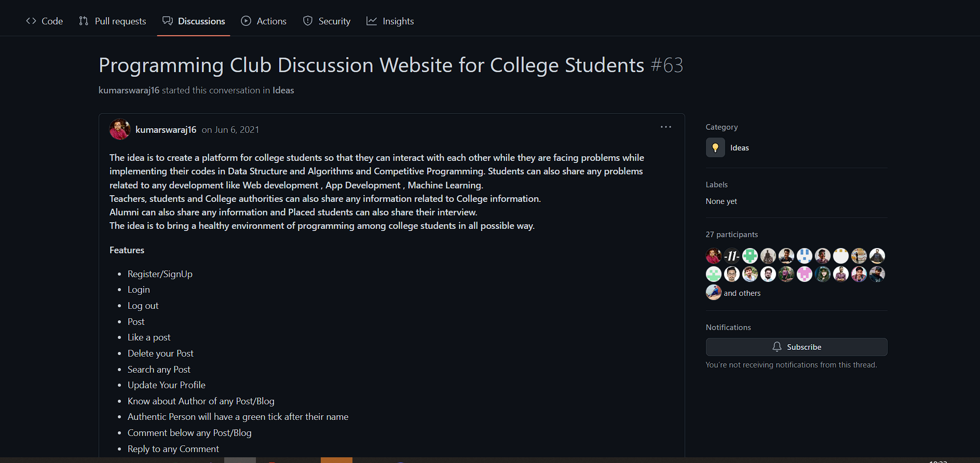Image resolution: width=980 pixels, height=463 pixels.
Task: Click the bell icon inside Subscribe button
Action: [777, 347]
